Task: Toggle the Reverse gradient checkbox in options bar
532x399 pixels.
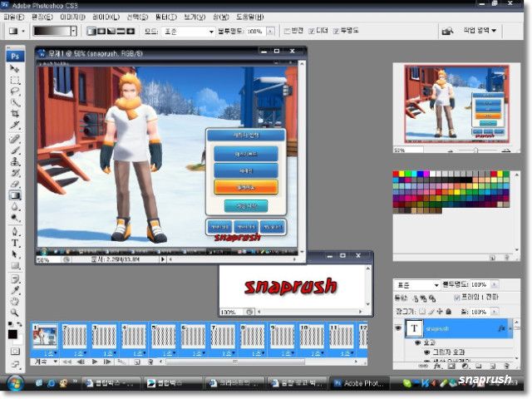Action: (287, 31)
